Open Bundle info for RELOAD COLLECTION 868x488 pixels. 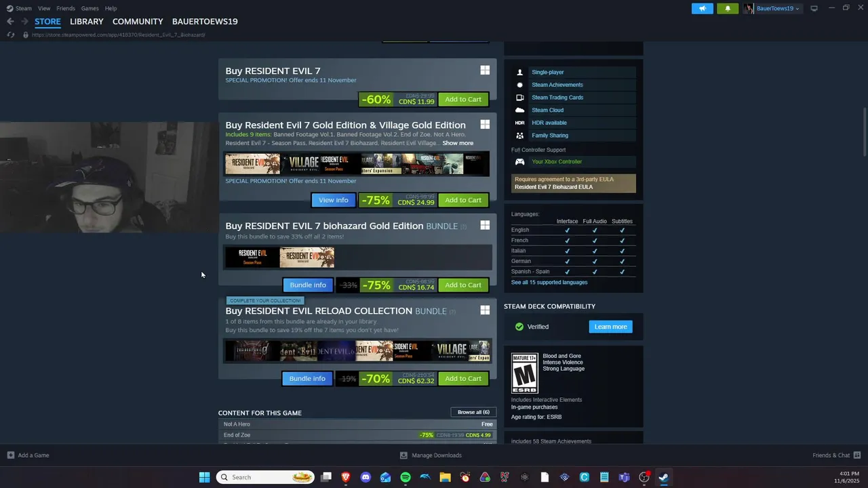click(307, 378)
